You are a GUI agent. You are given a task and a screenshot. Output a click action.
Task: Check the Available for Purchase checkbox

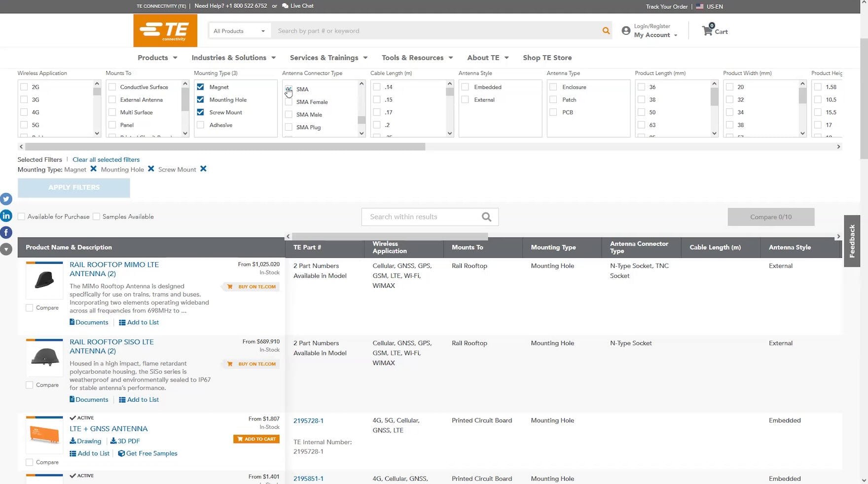click(x=22, y=216)
